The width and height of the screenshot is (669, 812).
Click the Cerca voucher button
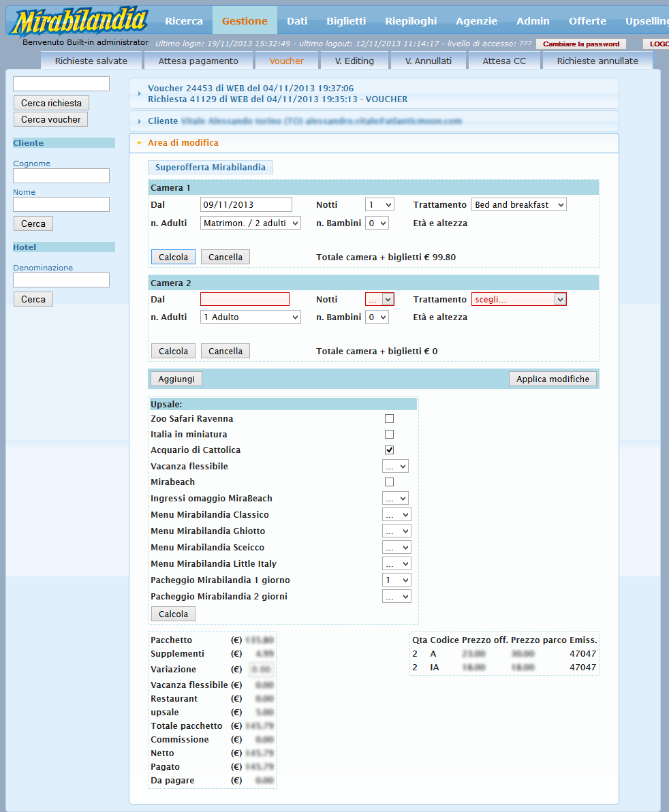pyautogui.click(x=50, y=119)
